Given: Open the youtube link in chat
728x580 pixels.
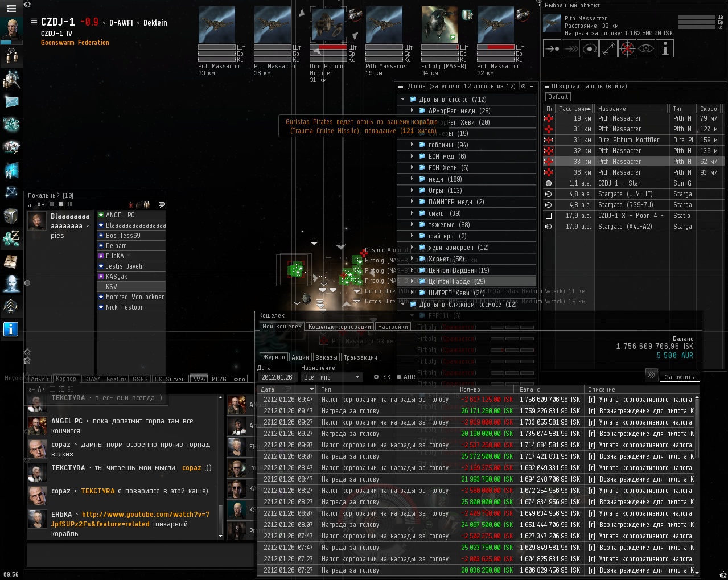Looking at the screenshot, I should tap(130, 519).
